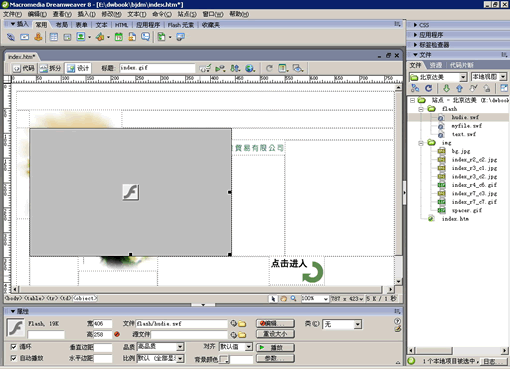Click the Hyperlink insert icon

coord(11,37)
